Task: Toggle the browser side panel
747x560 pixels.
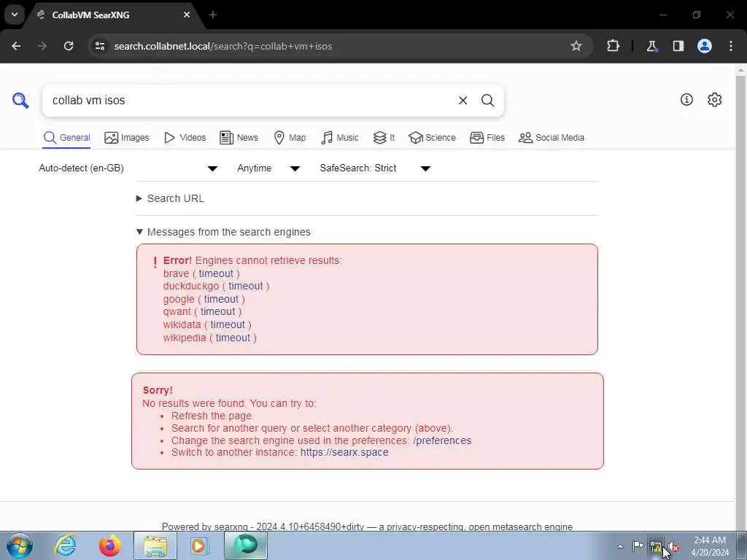Action: coord(678,46)
